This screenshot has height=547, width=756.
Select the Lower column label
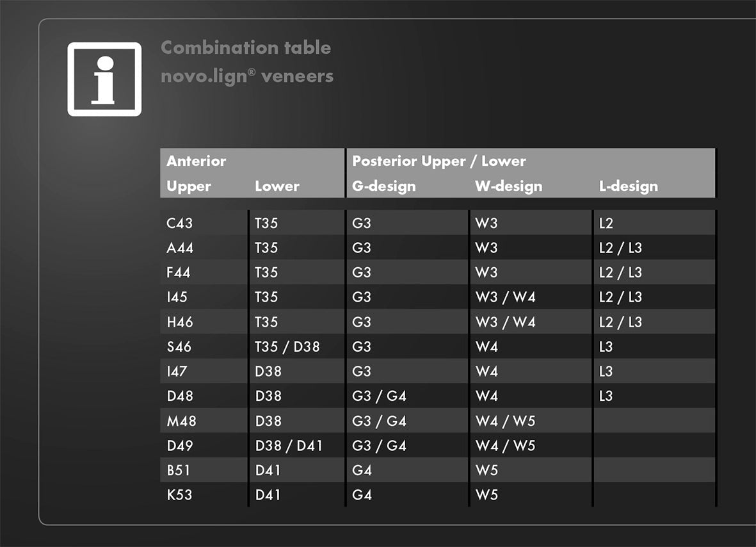(277, 186)
